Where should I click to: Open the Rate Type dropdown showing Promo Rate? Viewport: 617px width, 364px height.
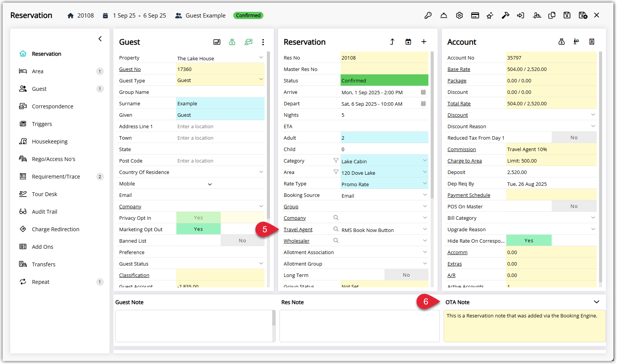tap(425, 184)
